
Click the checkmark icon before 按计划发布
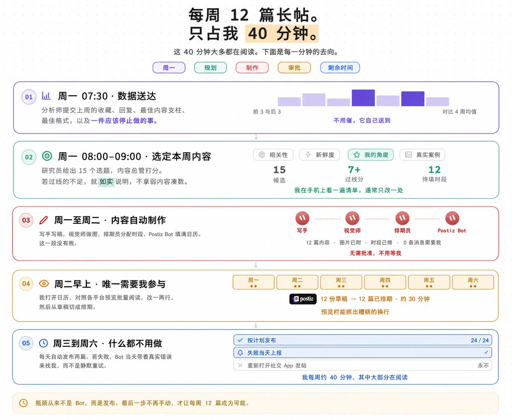[x=240, y=340]
